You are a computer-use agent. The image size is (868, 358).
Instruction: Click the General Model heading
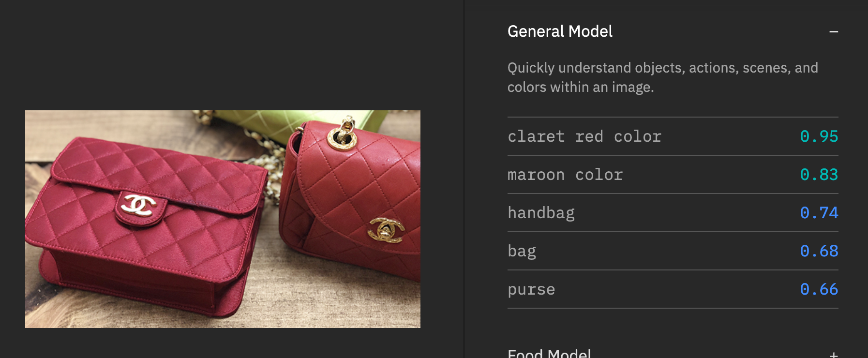(x=560, y=31)
